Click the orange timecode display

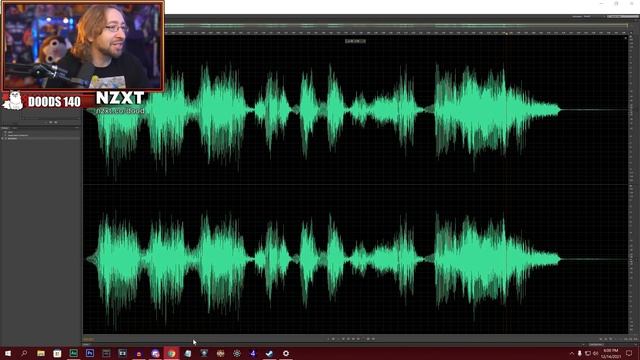(89, 339)
